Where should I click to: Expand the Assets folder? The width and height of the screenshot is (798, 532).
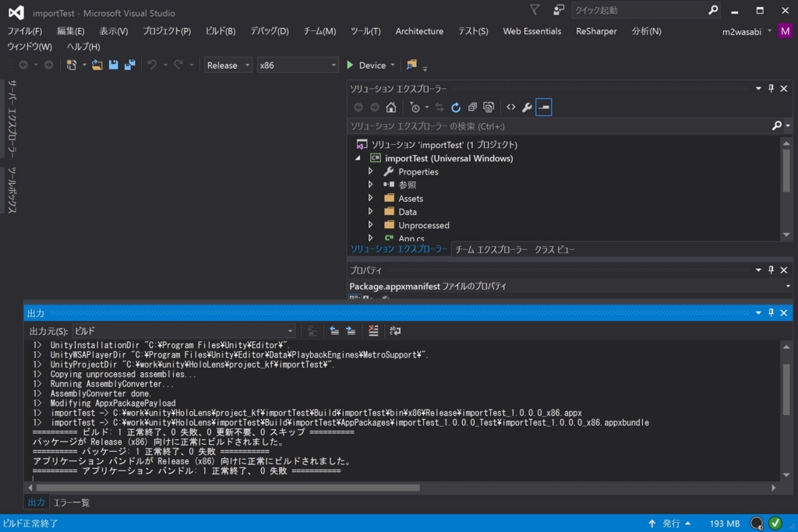370,199
